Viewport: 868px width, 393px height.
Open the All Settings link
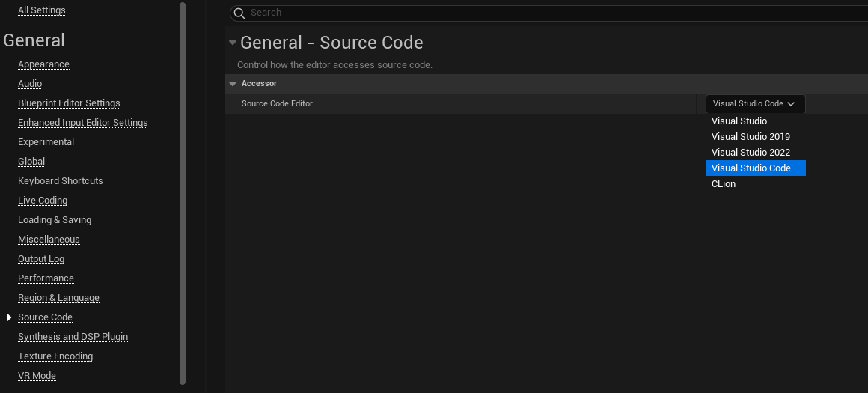tap(41, 10)
